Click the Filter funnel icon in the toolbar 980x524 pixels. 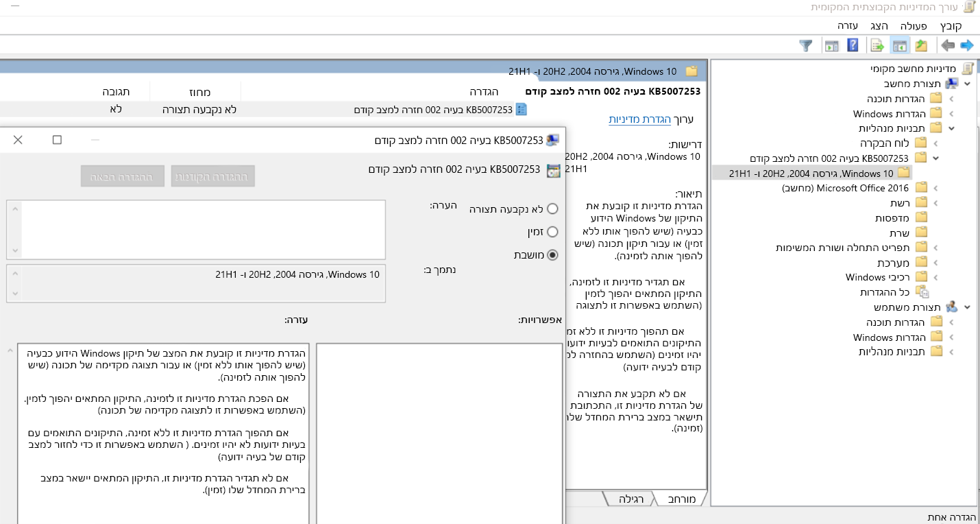tap(806, 46)
